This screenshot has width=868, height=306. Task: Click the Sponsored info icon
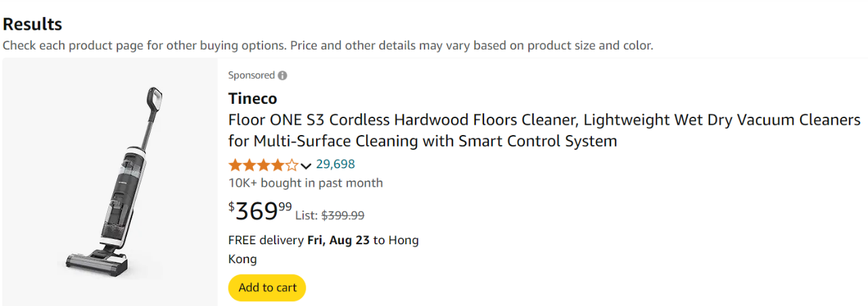pyautogui.click(x=282, y=75)
